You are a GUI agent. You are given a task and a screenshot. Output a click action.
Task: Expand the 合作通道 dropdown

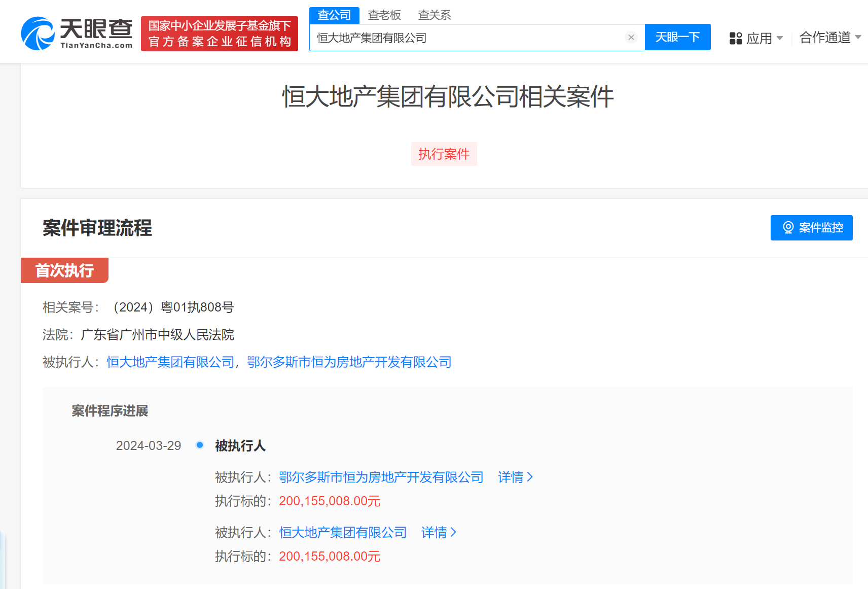click(x=830, y=38)
